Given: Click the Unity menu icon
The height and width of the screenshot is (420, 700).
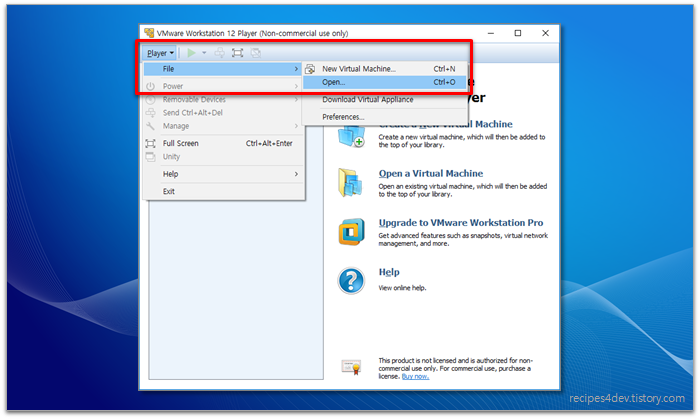Looking at the screenshot, I should pyautogui.click(x=150, y=157).
